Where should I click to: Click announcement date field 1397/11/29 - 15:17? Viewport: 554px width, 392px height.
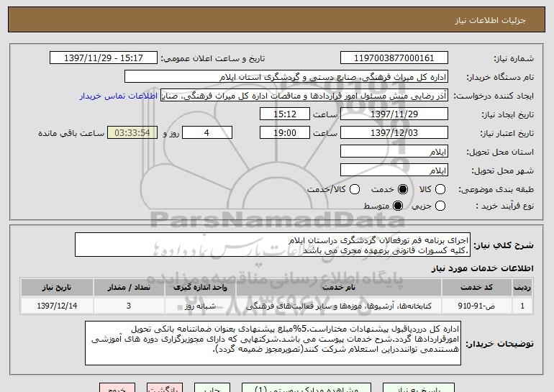(104, 58)
